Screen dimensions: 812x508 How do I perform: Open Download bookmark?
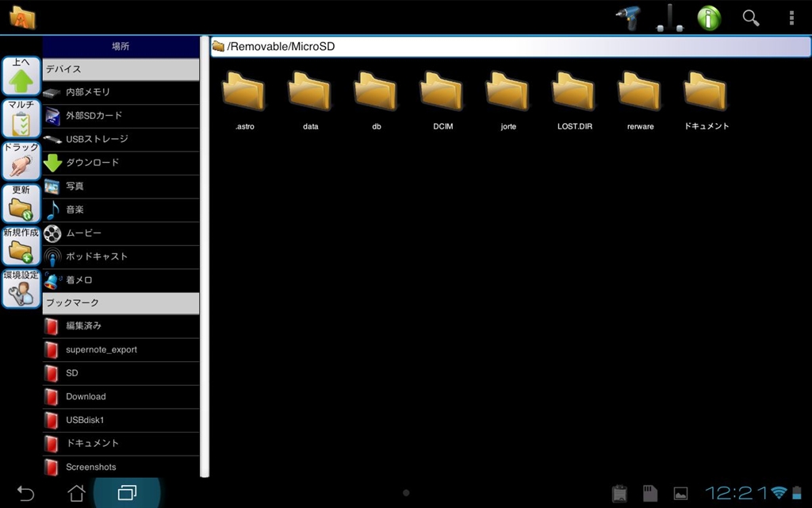pos(121,397)
